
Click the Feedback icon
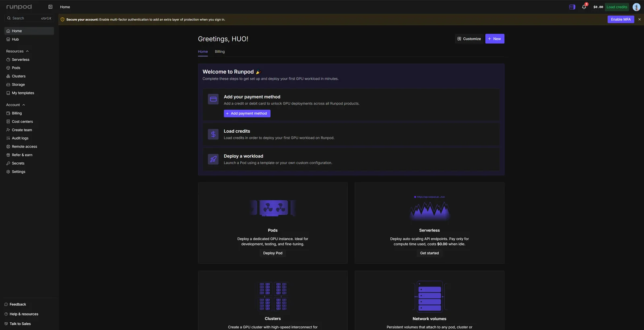[6, 305]
